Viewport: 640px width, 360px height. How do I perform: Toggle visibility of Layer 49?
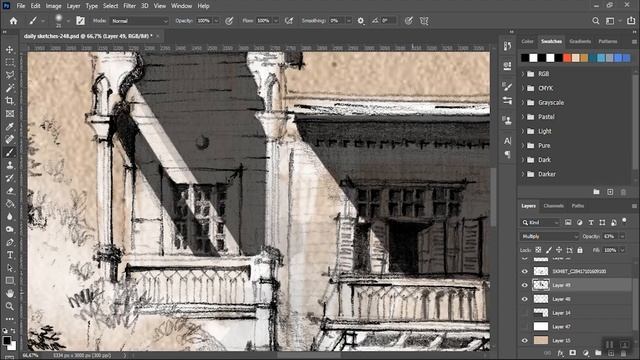(x=525, y=285)
